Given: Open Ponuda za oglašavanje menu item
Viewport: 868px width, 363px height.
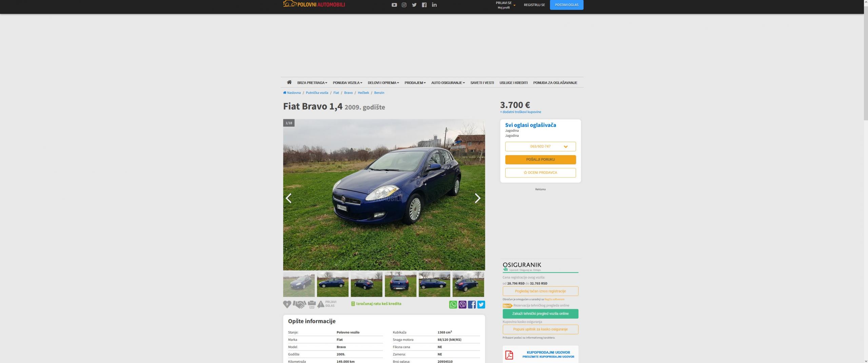Looking at the screenshot, I should [555, 83].
